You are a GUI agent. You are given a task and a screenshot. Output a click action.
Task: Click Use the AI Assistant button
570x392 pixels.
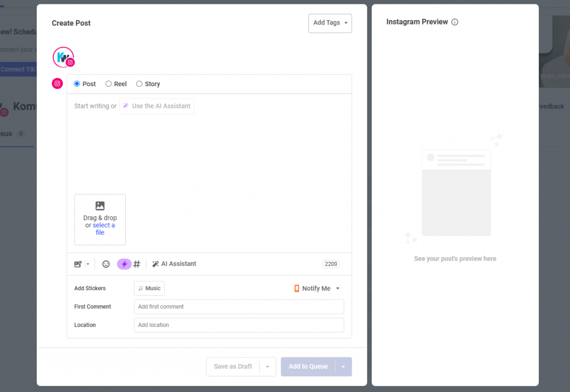coord(156,106)
